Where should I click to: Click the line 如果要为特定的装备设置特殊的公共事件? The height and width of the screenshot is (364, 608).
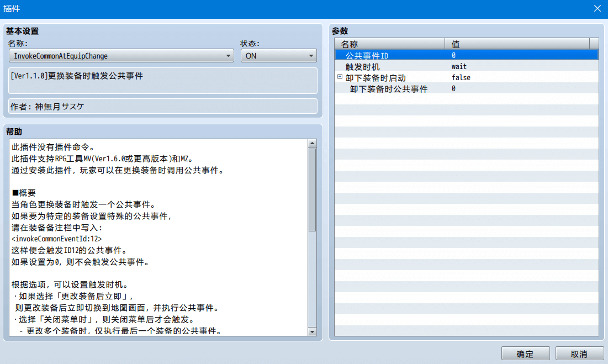(92, 216)
